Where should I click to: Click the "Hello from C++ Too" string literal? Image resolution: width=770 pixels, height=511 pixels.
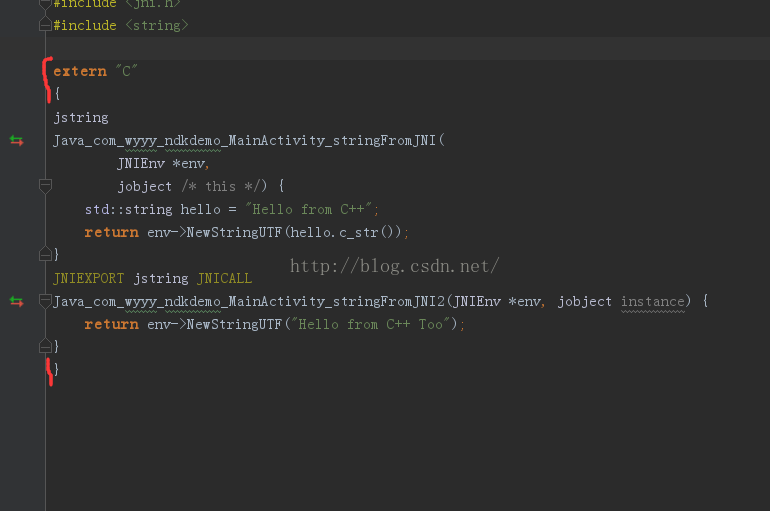(x=371, y=324)
